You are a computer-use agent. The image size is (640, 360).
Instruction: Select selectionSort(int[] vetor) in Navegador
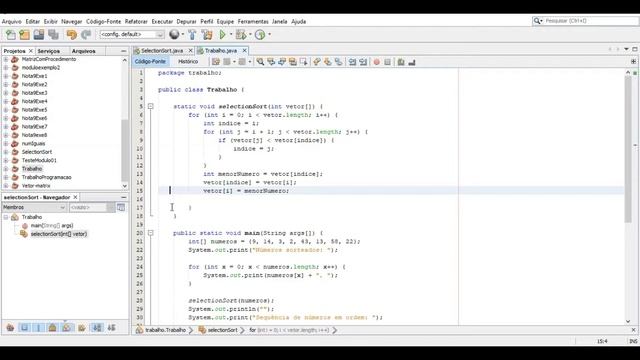[59, 234]
